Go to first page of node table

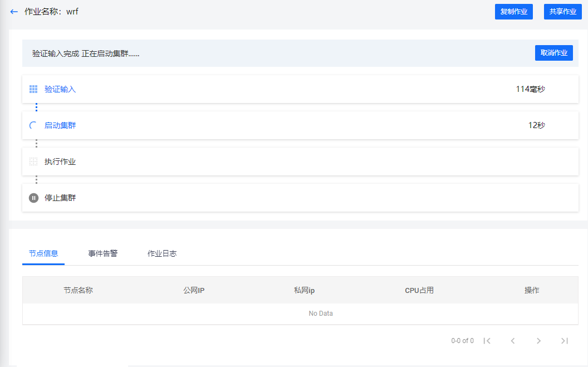click(487, 341)
